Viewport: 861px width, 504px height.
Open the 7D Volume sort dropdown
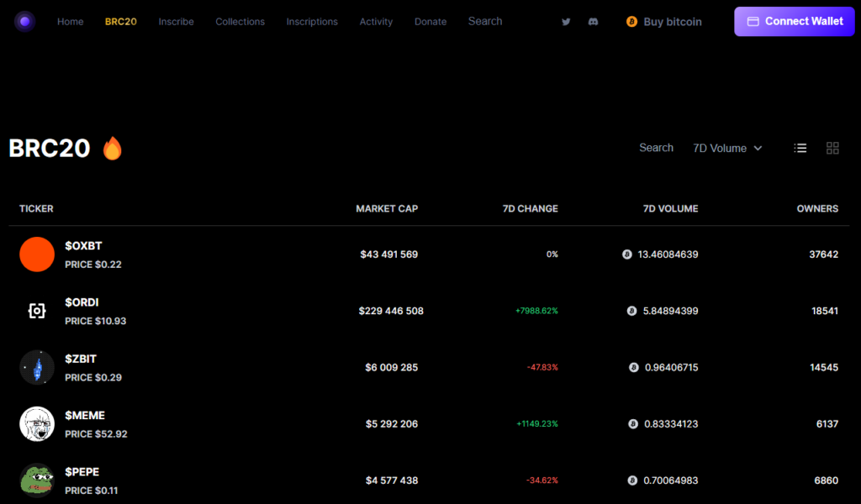[x=721, y=148]
